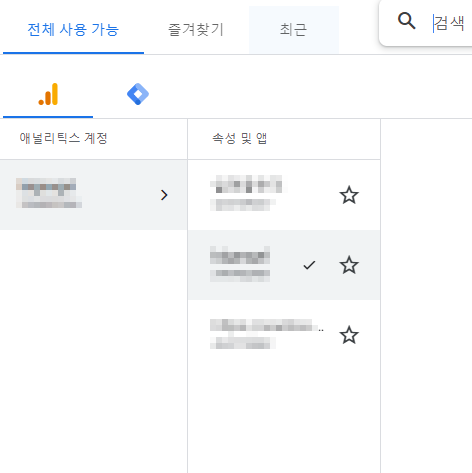
Task: Choose the first property in 속성 및 앱
Action: 284,195
